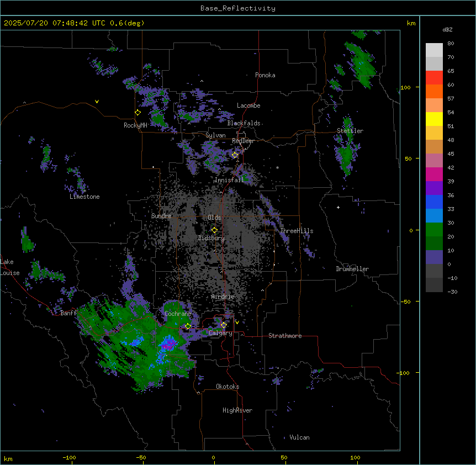Select the dark grey -10 to -30 legend swatch

[434, 285]
